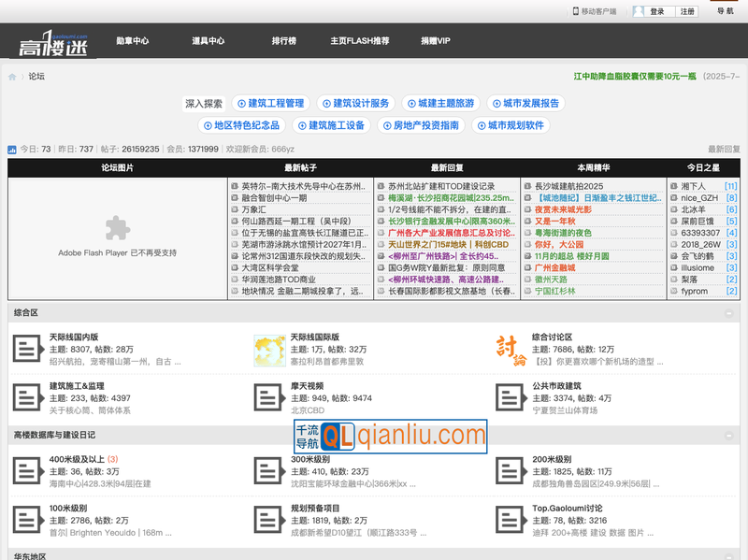Open the 建筑工程管理 search tag
This screenshot has width=748, height=560.
click(x=269, y=103)
